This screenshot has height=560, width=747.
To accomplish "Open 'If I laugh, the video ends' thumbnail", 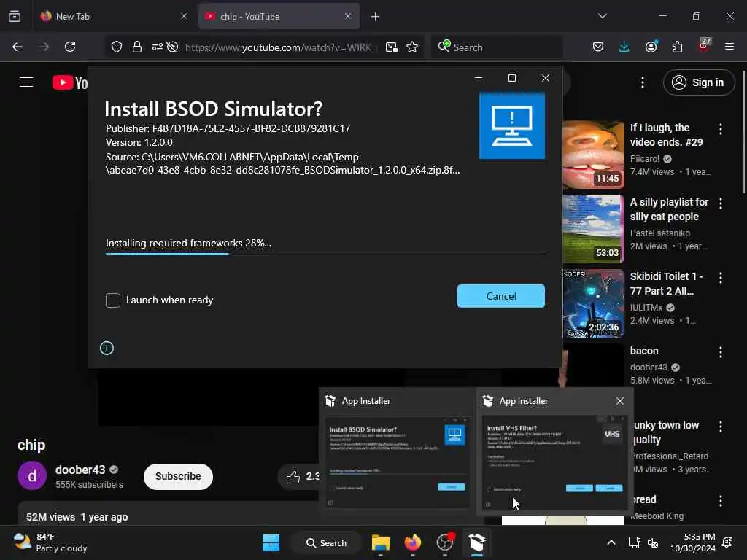I will 594,155.
